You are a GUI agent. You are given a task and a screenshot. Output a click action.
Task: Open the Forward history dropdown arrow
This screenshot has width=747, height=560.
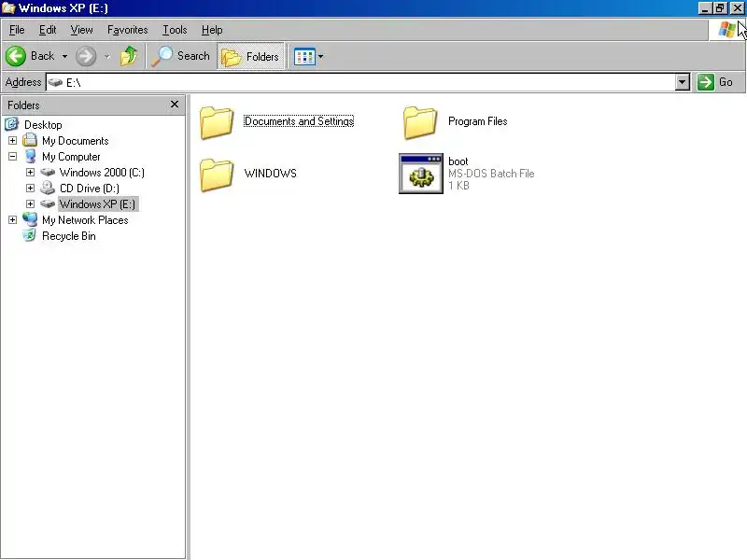[107, 56]
